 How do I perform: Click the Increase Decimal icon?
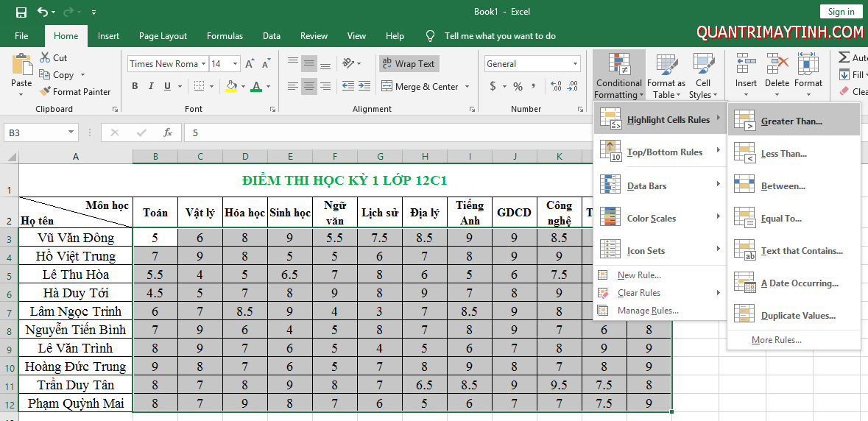pyautogui.click(x=557, y=86)
